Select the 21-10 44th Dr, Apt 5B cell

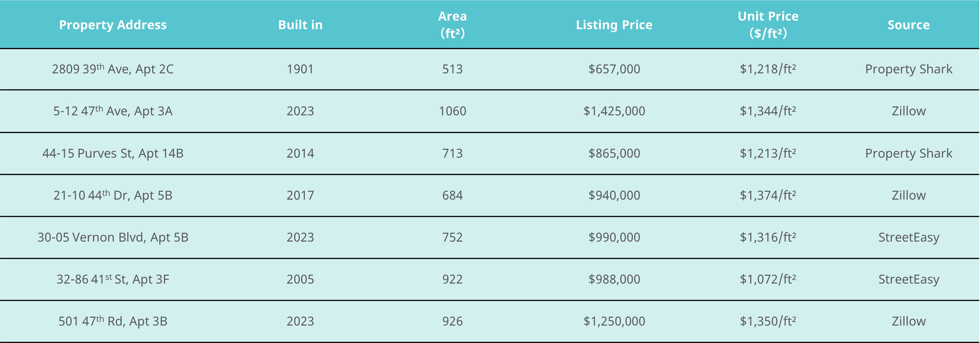pos(113,195)
